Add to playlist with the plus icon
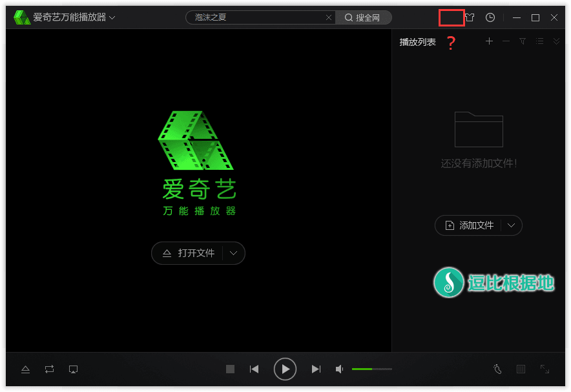Screen dimensions: 571x392 point(489,41)
